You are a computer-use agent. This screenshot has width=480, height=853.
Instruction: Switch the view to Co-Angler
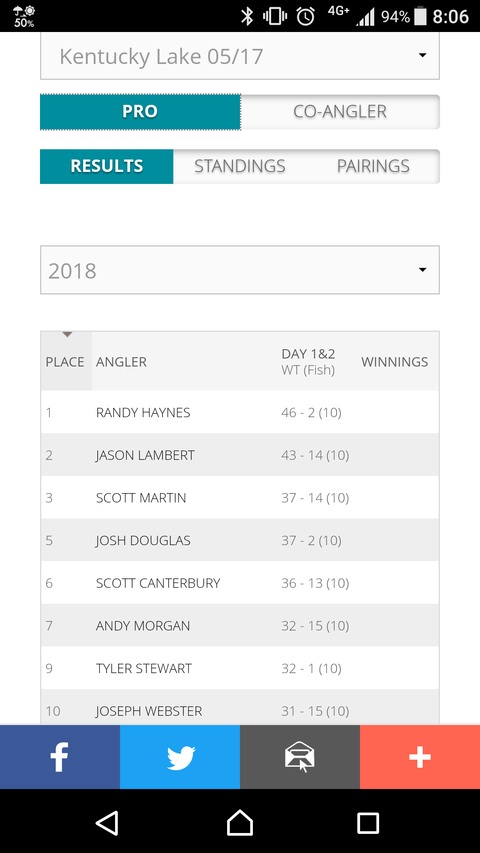pyautogui.click(x=340, y=112)
